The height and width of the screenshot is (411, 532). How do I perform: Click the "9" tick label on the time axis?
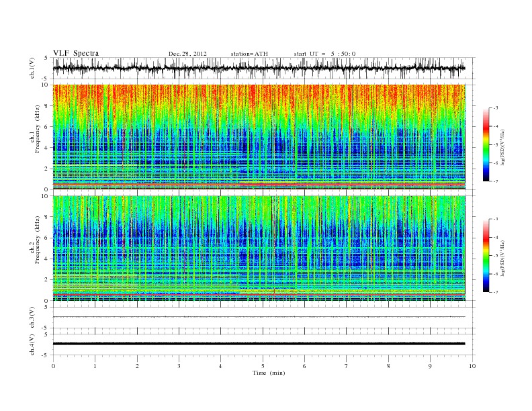coord(430,366)
